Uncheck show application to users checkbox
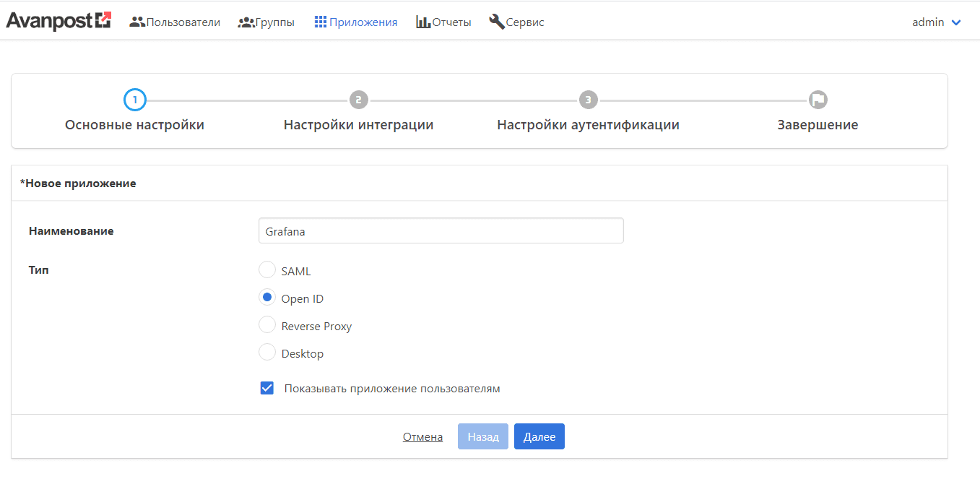The image size is (980, 479). coord(267,388)
